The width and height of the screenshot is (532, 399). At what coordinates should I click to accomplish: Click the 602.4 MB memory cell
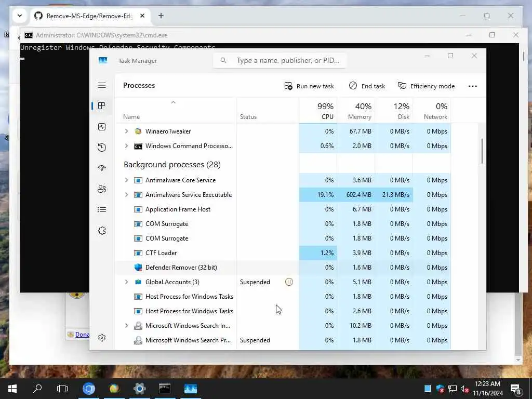click(x=356, y=195)
